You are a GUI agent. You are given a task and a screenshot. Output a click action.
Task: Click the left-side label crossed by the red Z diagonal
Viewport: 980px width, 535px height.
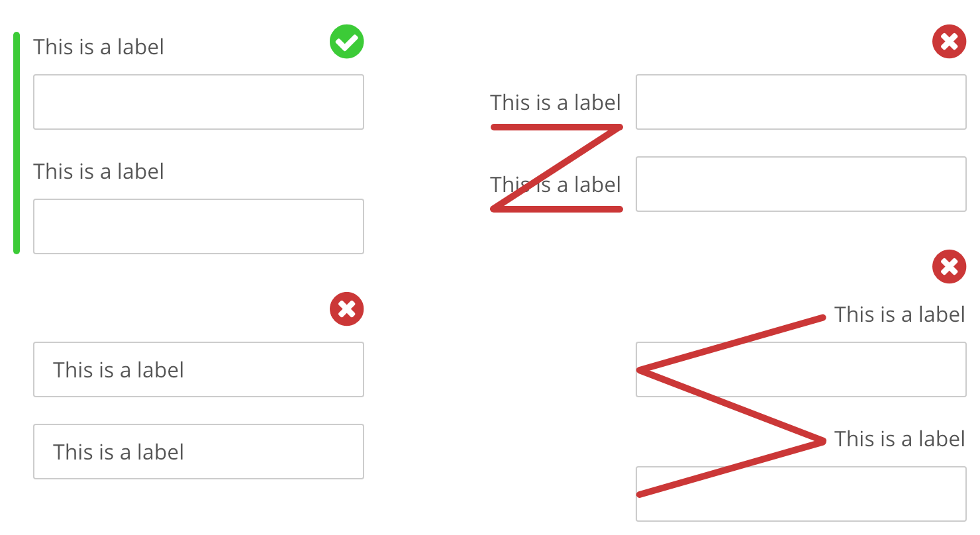click(x=556, y=185)
